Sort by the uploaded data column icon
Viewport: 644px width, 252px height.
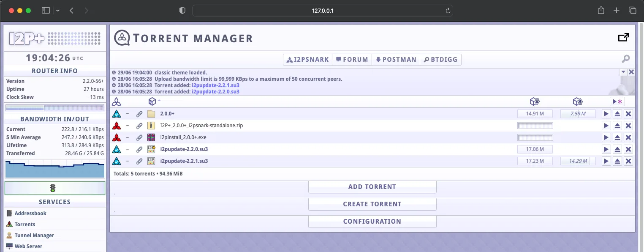(x=578, y=101)
